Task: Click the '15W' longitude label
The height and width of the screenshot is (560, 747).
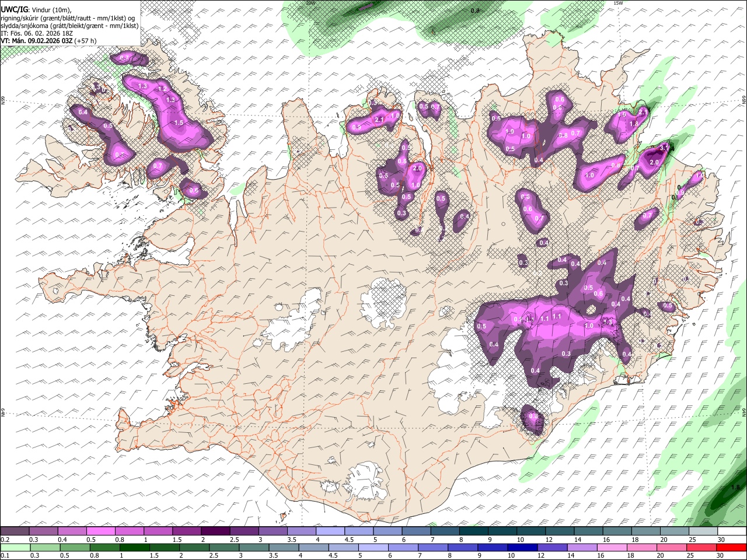Action: tap(619, 3)
